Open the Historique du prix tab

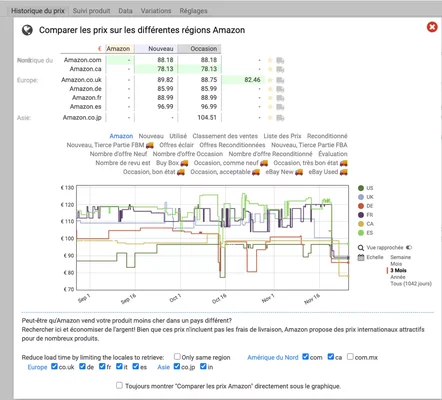(x=38, y=11)
